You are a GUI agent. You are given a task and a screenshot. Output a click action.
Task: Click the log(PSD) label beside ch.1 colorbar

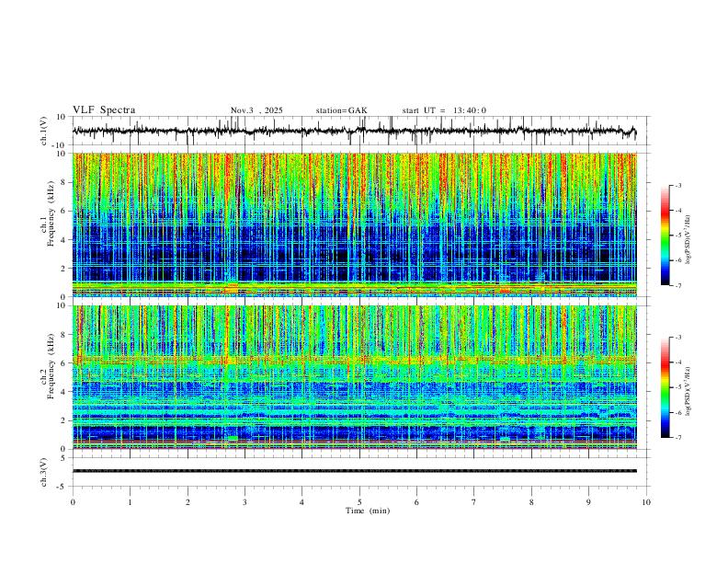pyautogui.click(x=688, y=240)
